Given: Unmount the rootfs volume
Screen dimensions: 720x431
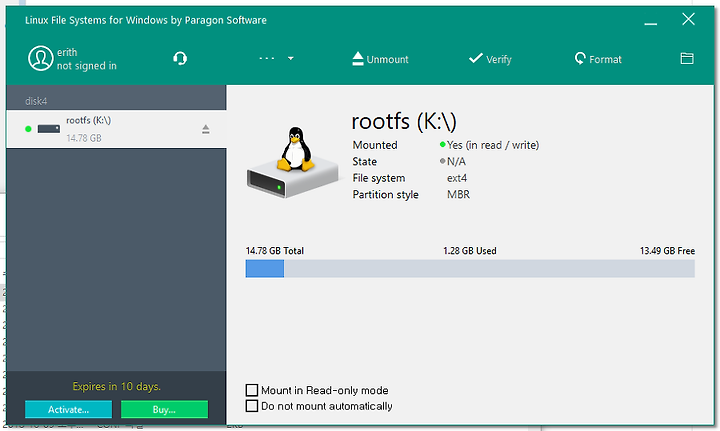Looking at the screenshot, I should [380, 59].
